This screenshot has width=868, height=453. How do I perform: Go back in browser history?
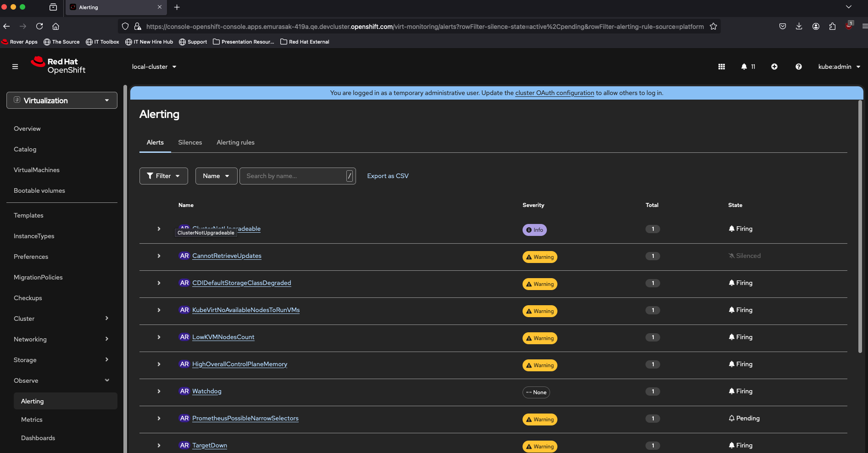coord(6,26)
